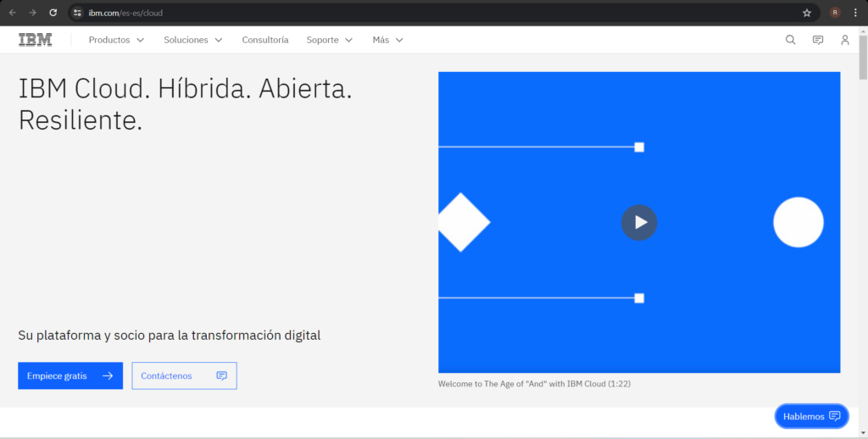
Task: Expand the Más menu
Action: (387, 40)
